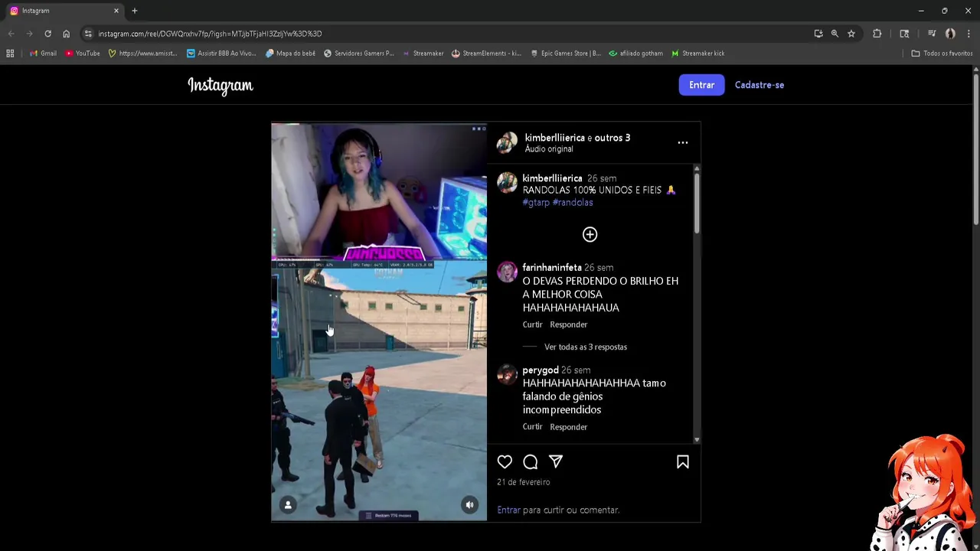Open the Assistir BBB Ao Vivo bookmark

[221, 54]
